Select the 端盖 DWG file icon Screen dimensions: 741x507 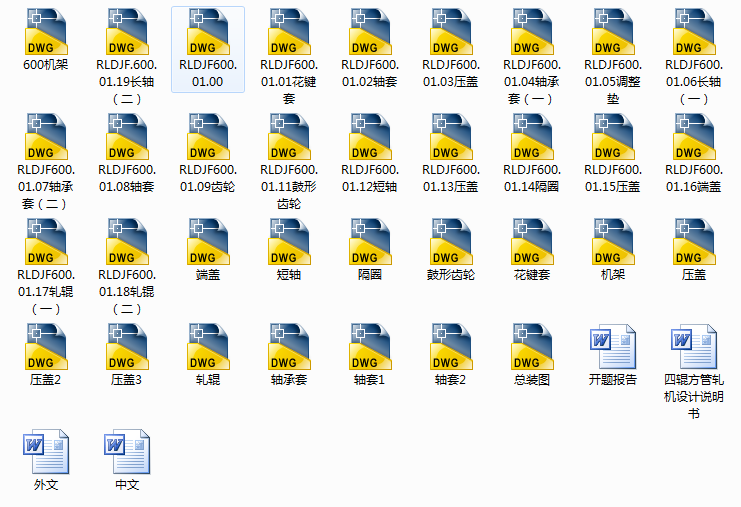click(208, 241)
